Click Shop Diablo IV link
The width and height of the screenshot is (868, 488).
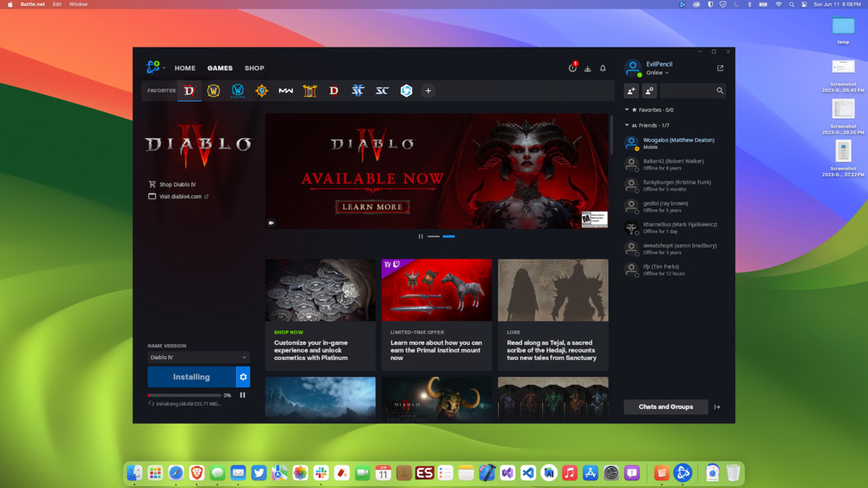[x=172, y=184]
